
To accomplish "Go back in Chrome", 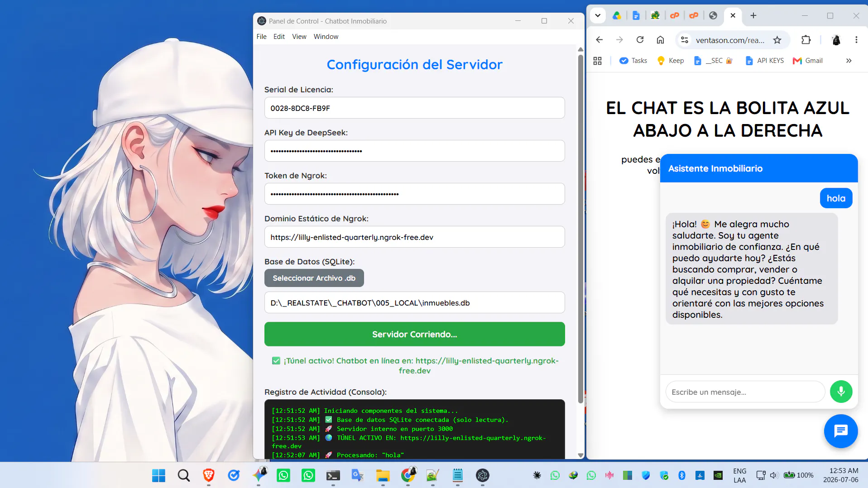I will [x=599, y=40].
